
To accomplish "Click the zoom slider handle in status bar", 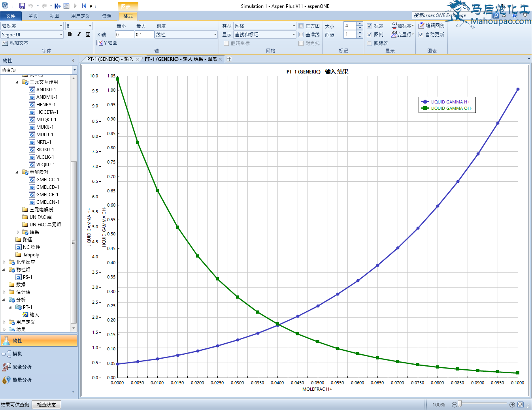I will 460,404.
